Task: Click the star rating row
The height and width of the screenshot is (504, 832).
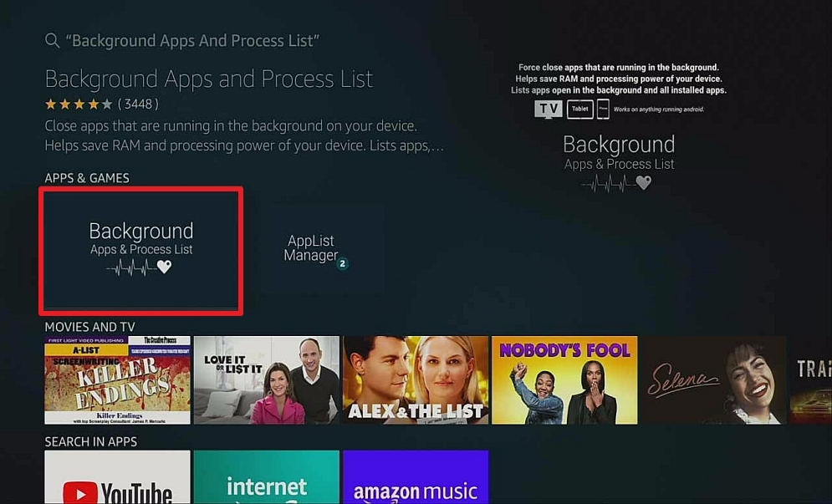Action: (x=79, y=104)
